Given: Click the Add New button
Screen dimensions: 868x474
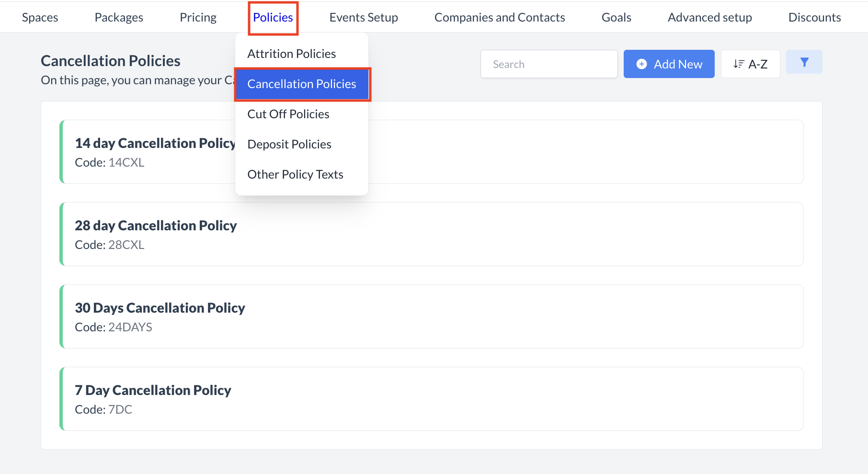Looking at the screenshot, I should [x=669, y=64].
